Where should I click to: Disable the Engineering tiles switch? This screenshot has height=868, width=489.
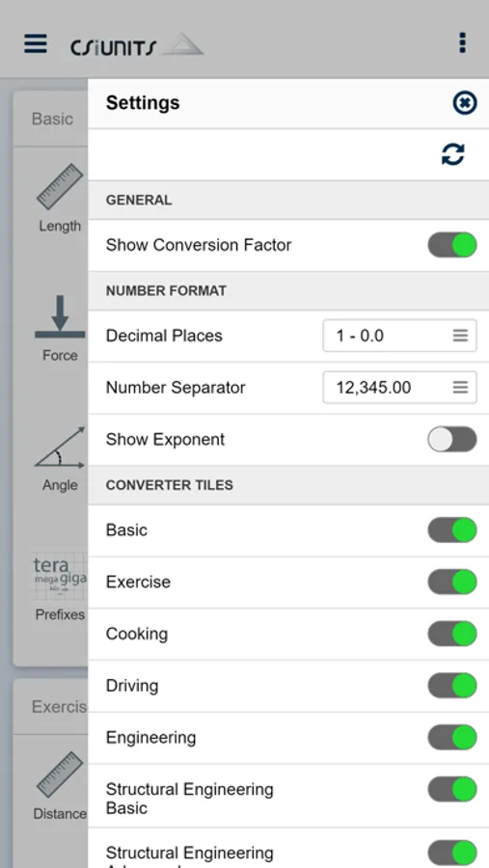(452, 738)
